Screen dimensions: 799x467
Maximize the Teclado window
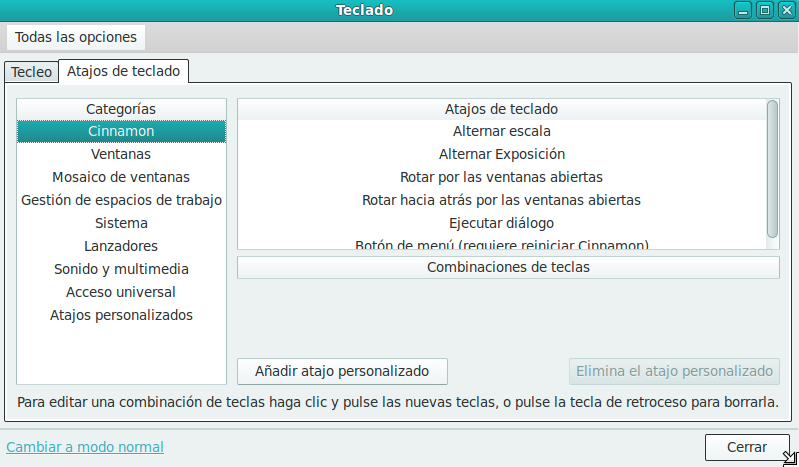tap(765, 10)
